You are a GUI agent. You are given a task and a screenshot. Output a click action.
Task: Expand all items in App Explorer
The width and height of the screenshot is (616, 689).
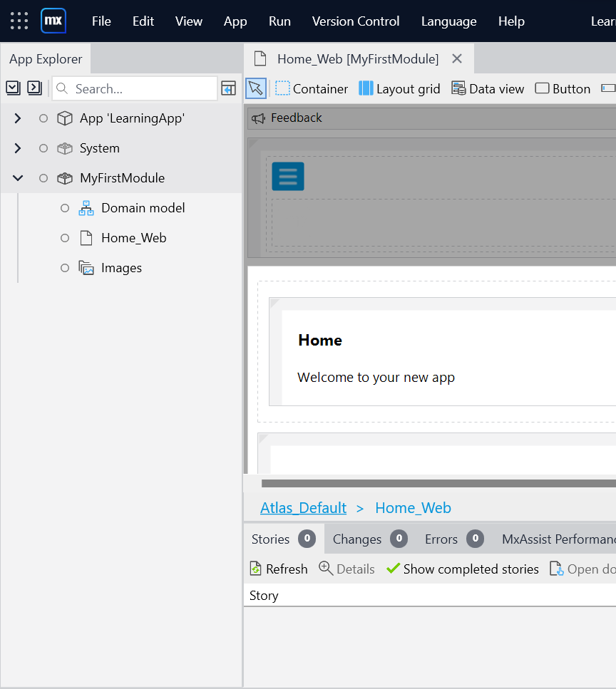pyautogui.click(x=34, y=88)
